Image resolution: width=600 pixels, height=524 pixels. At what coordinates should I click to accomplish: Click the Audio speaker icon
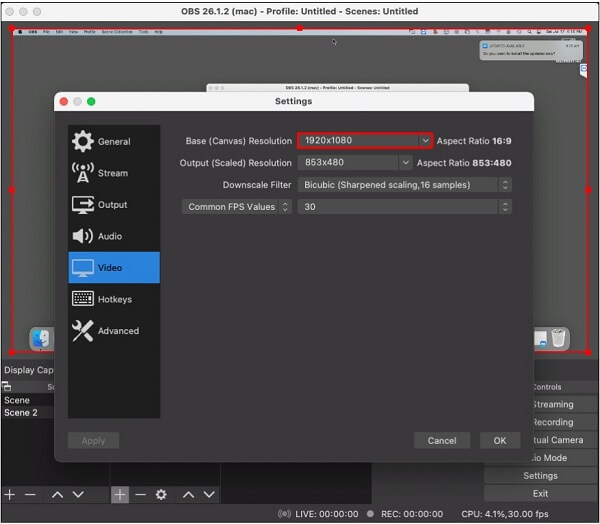(83, 236)
